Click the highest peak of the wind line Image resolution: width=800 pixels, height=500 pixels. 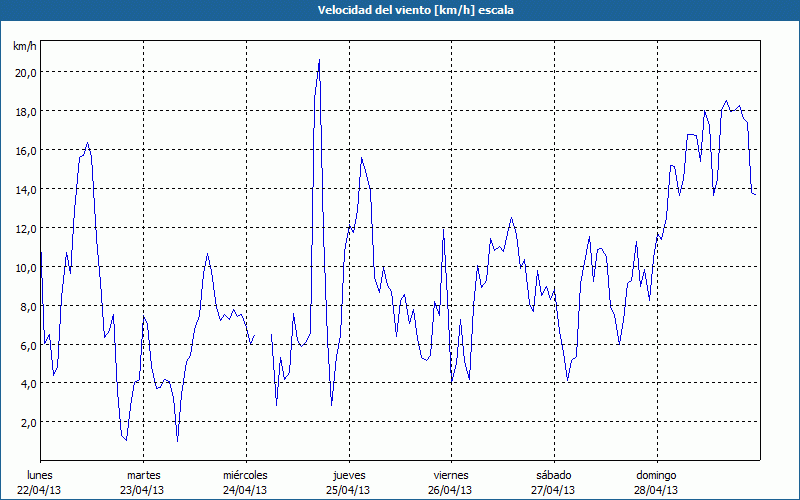(x=319, y=60)
